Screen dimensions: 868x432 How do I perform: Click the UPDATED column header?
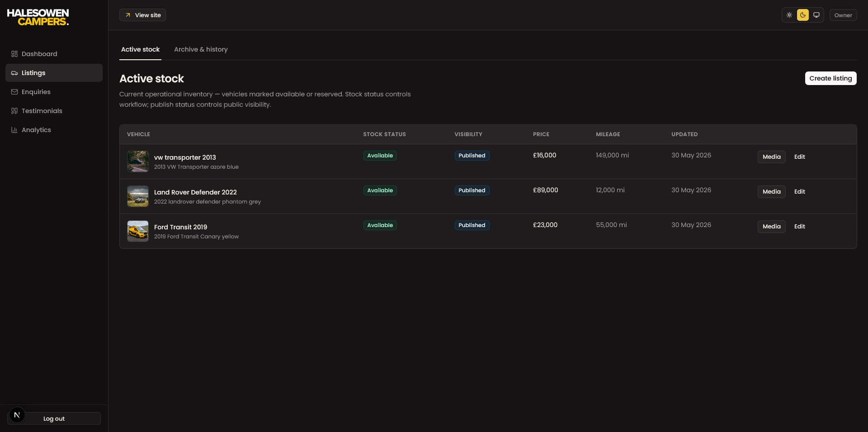click(684, 134)
